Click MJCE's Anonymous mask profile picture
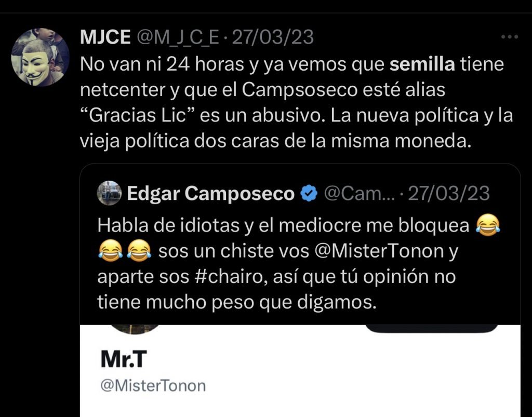The width and height of the screenshot is (532, 417). click(x=41, y=57)
